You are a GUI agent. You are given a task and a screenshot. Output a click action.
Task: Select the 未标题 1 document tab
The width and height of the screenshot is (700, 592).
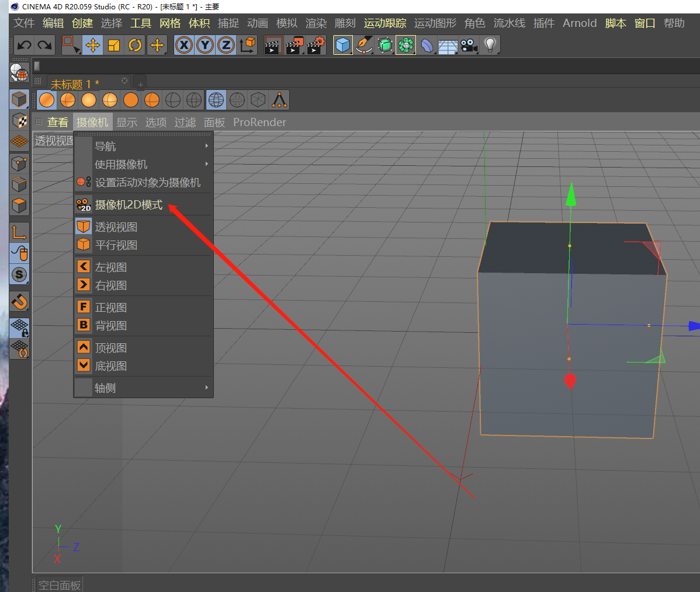[x=75, y=83]
